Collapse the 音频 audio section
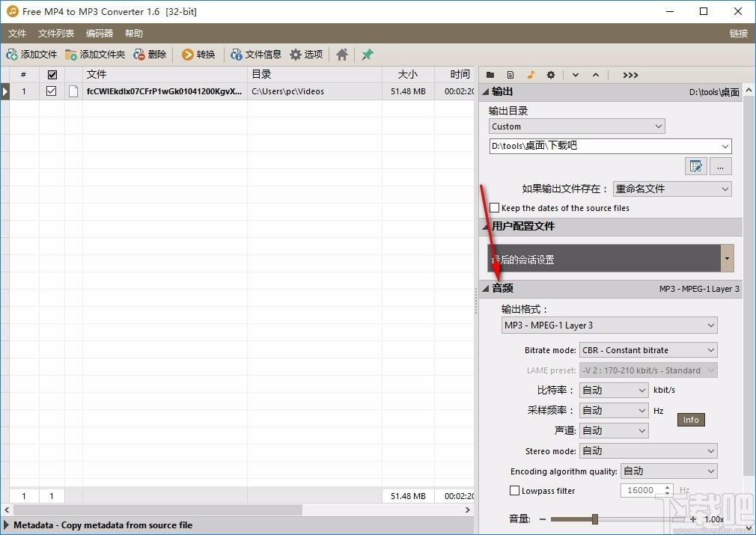 pyautogui.click(x=486, y=288)
